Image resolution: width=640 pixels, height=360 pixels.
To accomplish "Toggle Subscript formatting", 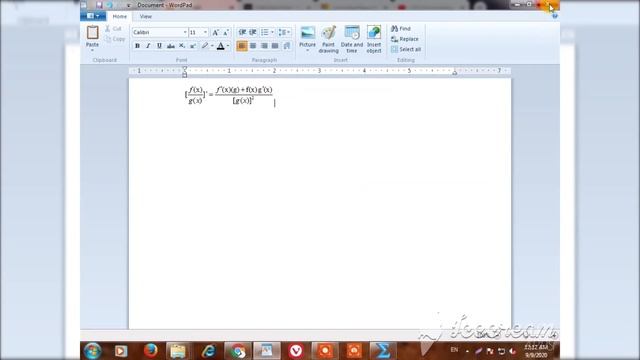I will point(182,46).
